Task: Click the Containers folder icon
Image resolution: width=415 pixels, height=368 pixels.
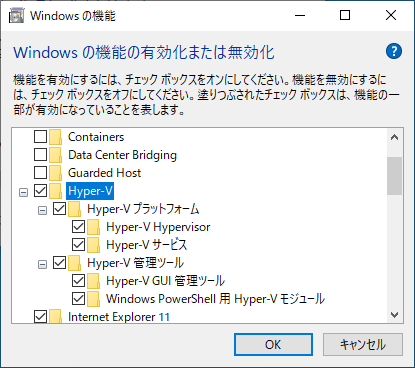Action: pyautogui.click(x=55, y=137)
